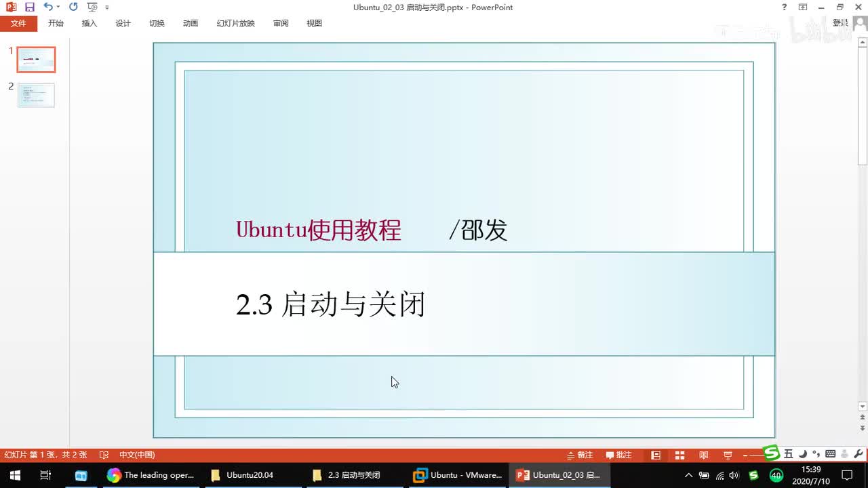Switch to Slide Sorter view
Screen dimensions: 868x488
pyautogui.click(x=679, y=455)
